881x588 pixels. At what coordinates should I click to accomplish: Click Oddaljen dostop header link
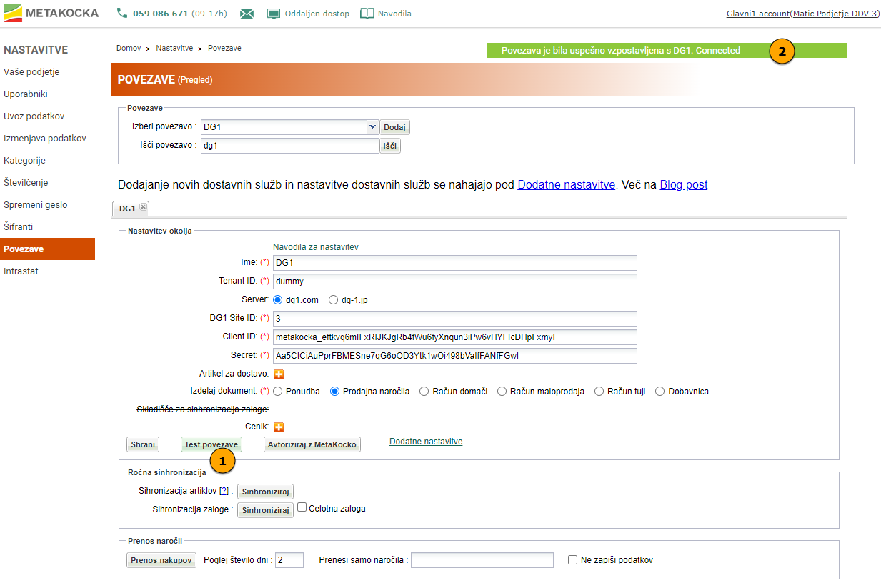click(x=317, y=14)
